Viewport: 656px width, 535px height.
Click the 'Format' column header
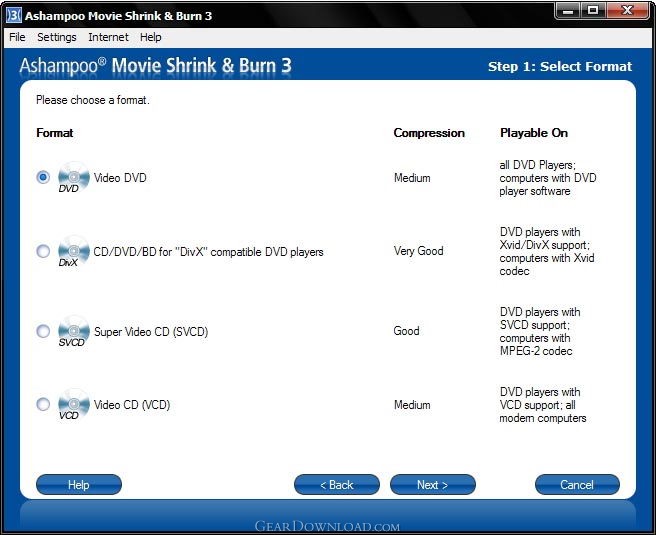(x=55, y=133)
